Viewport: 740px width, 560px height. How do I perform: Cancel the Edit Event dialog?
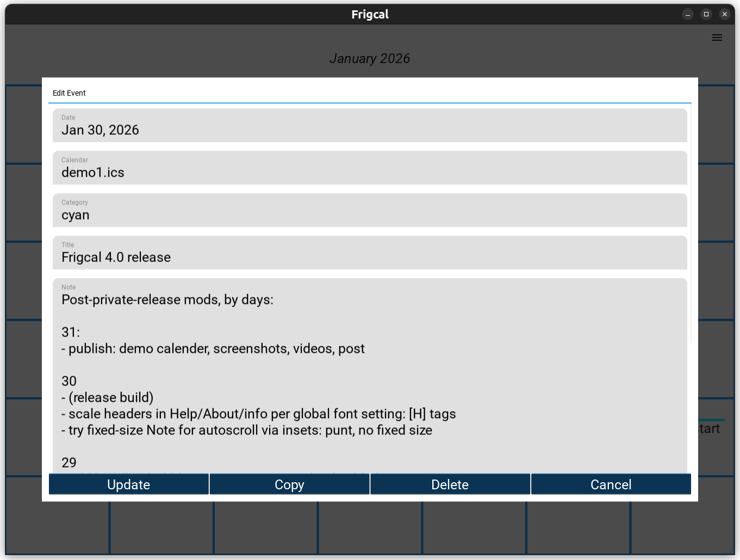611,484
